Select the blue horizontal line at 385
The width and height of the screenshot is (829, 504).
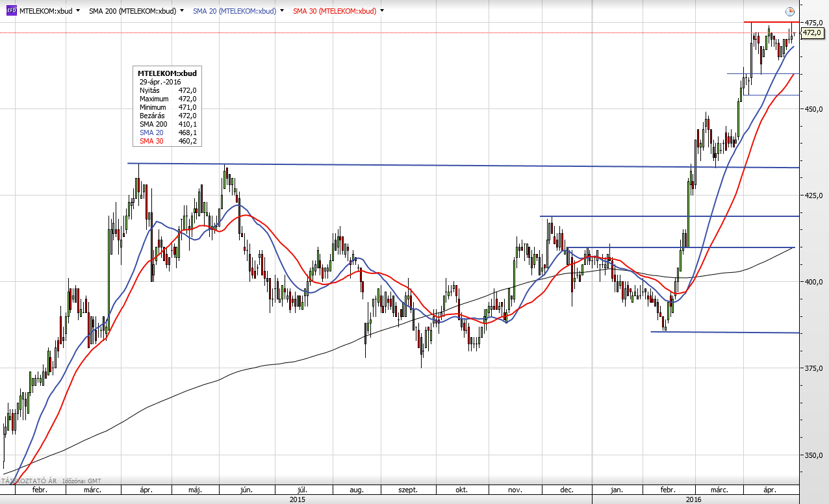click(x=725, y=333)
